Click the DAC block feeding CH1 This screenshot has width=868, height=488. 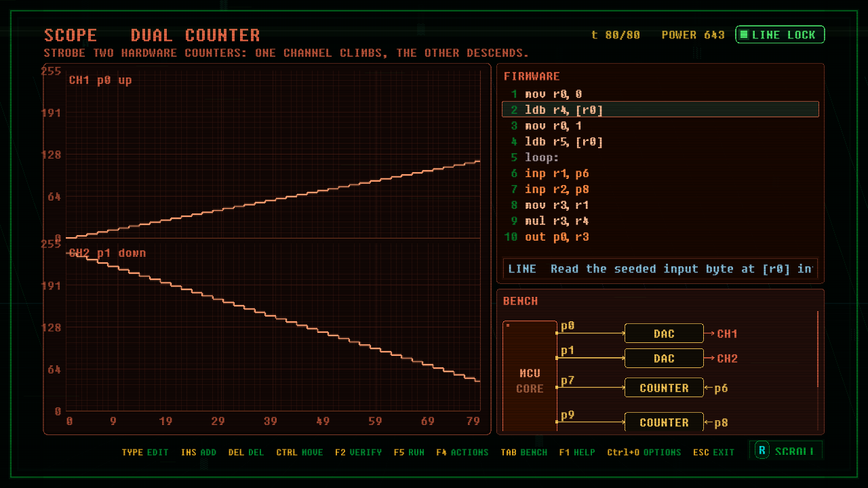click(x=664, y=333)
